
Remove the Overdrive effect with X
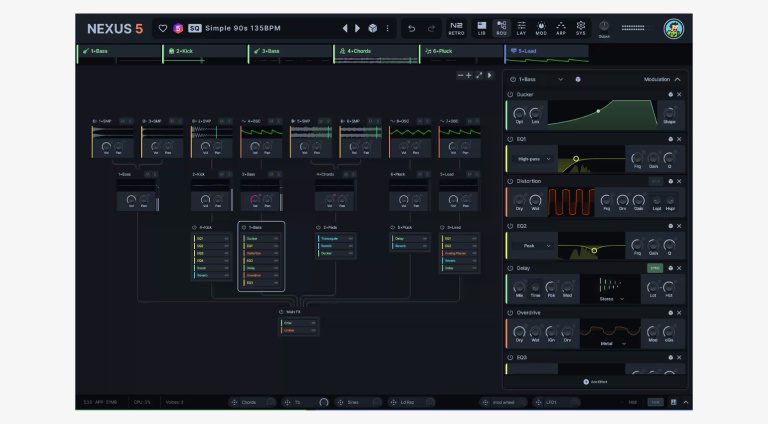pyautogui.click(x=679, y=312)
